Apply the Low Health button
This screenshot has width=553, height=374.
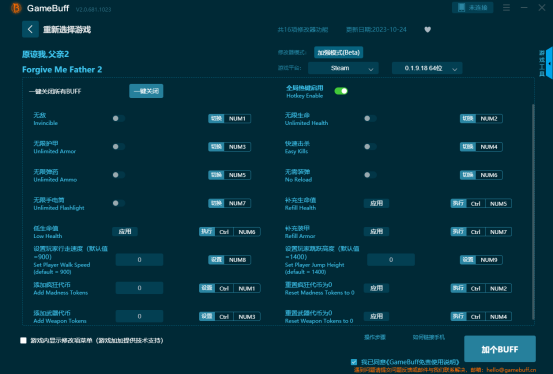[125, 231]
